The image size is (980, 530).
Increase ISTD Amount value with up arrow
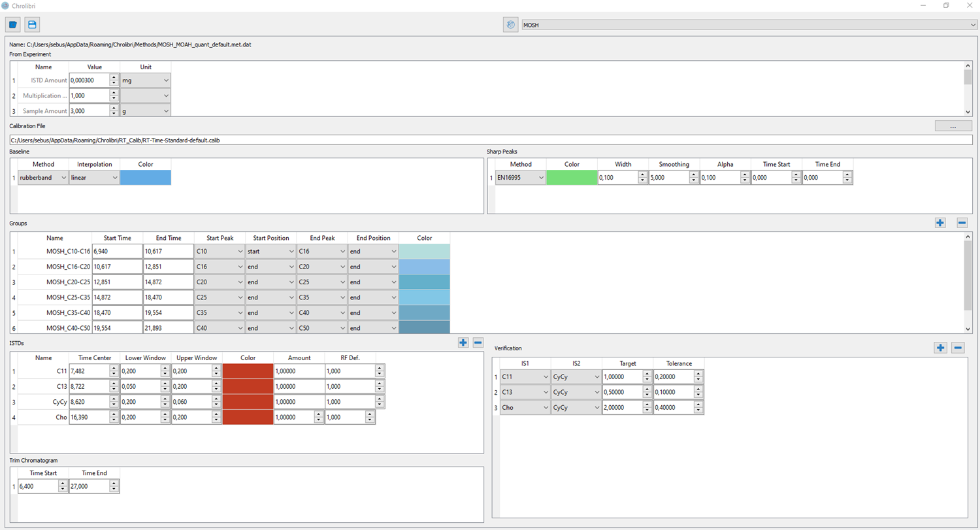[114, 77]
